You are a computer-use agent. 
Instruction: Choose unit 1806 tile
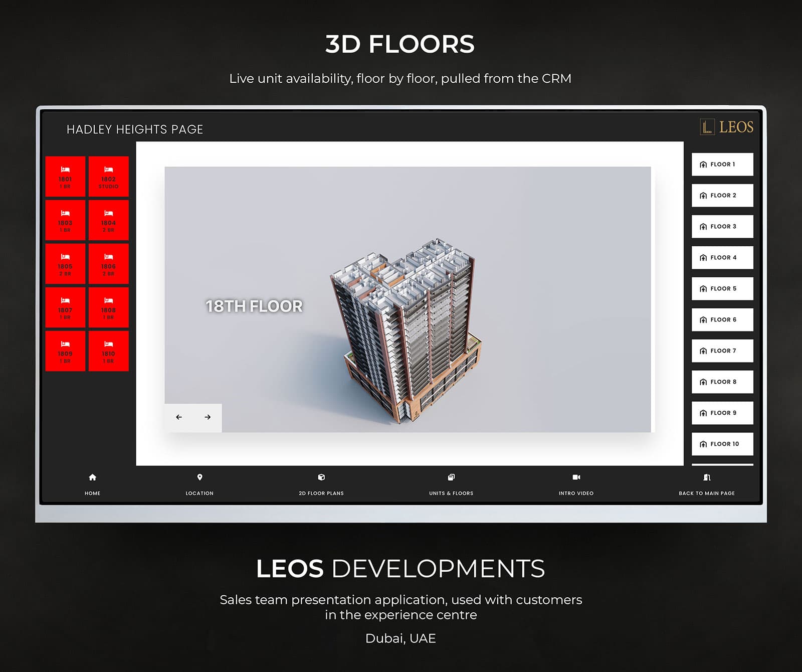pyautogui.click(x=108, y=263)
